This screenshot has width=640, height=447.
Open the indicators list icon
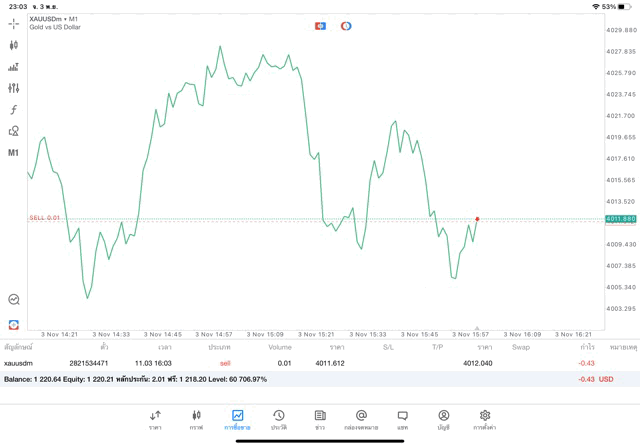click(x=14, y=67)
